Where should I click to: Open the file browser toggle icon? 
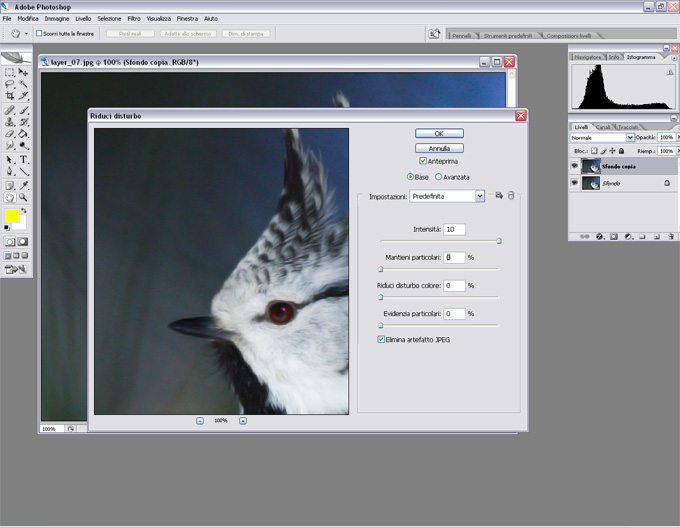pyautogui.click(x=434, y=34)
